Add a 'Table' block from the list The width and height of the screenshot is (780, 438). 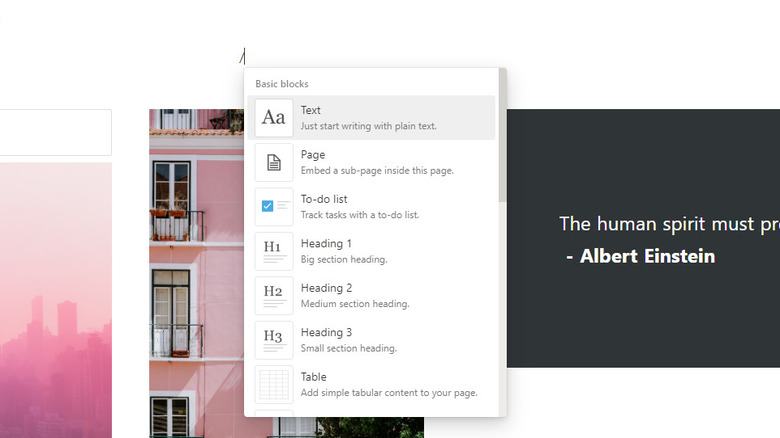388,384
